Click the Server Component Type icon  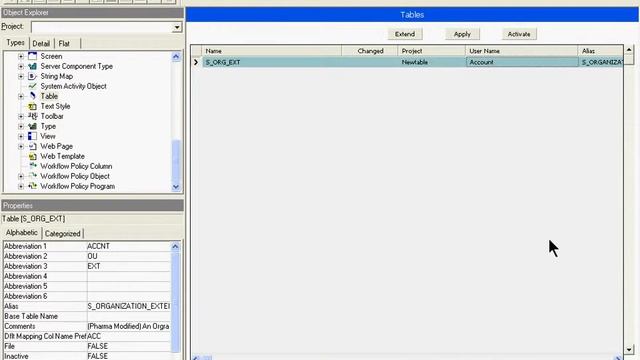32,66
